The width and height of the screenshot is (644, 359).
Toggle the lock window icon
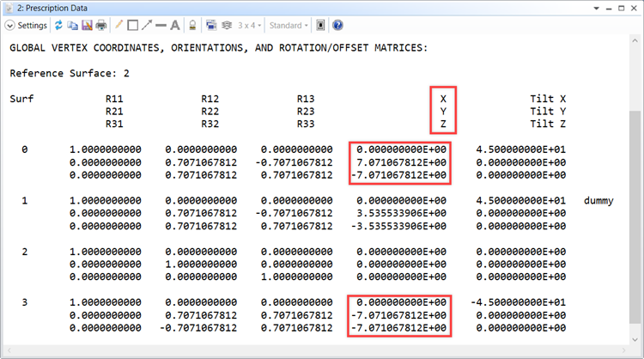[192, 26]
